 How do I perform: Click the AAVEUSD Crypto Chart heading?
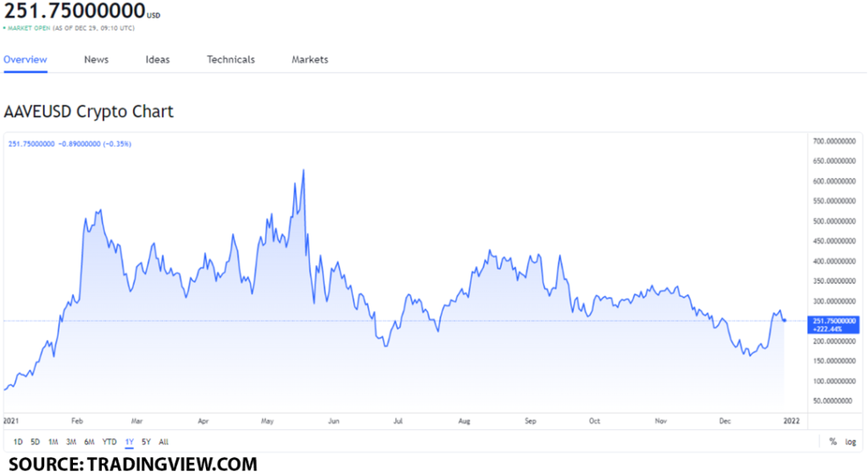(88, 111)
